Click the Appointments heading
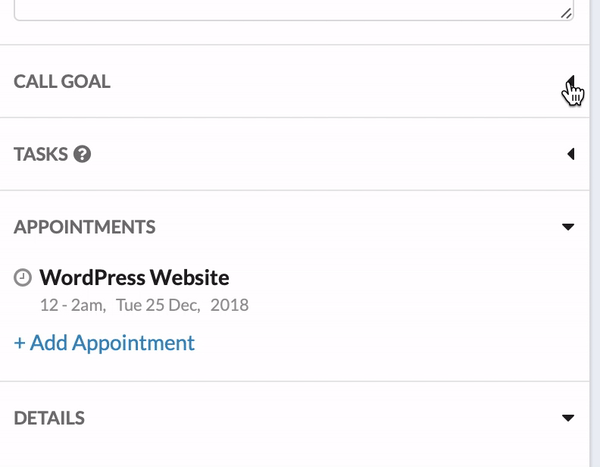This screenshot has height=467, width=600. coord(85,227)
